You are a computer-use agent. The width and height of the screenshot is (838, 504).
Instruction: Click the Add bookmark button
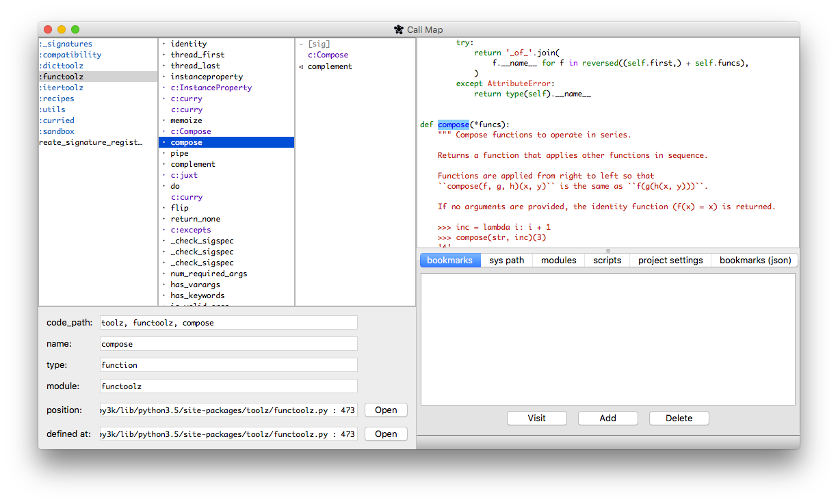(608, 418)
